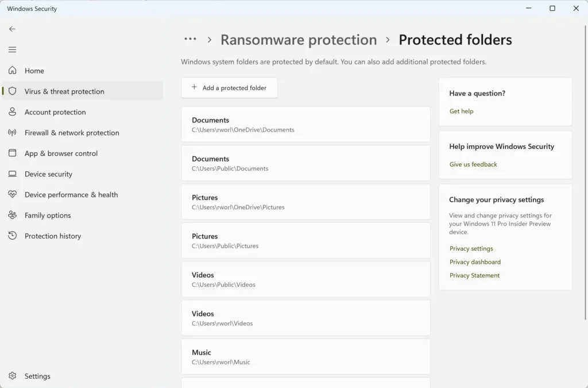Click the Device performance heart icon
This screenshot has width=588, height=388.
[x=13, y=194]
